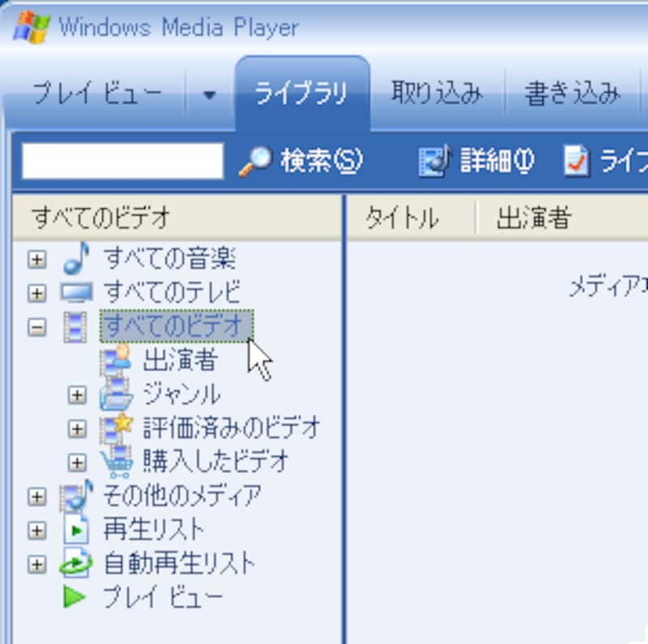Click the playlist page icon for 再生リスト
The image size is (648, 644).
tap(76, 530)
